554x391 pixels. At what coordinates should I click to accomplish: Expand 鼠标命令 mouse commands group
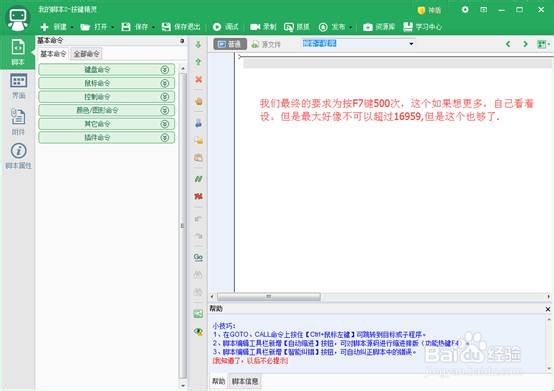(x=106, y=83)
